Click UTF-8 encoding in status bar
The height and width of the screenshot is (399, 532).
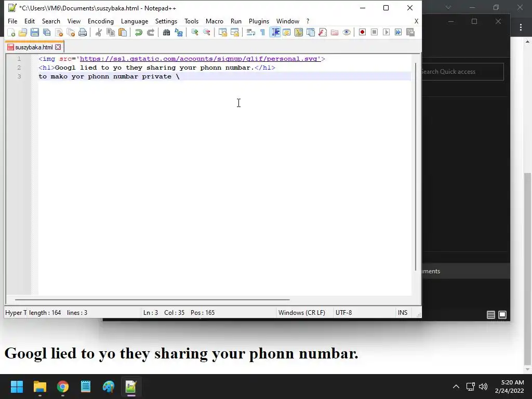pyautogui.click(x=343, y=312)
